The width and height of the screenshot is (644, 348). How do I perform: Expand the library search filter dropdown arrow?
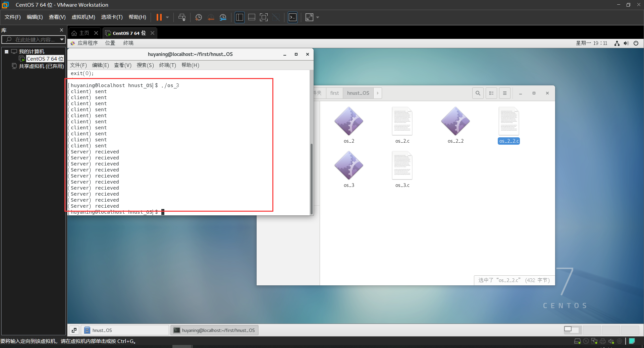click(x=62, y=40)
